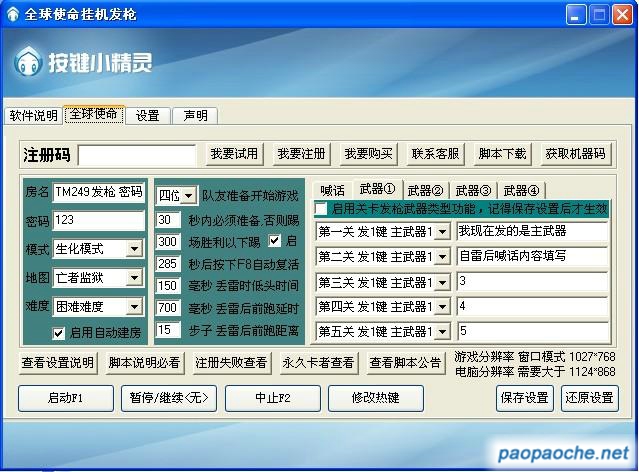This screenshot has width=639, height=472.
Task: Click the 修改热键 button
Action: pyautogui.click(x=376, y=398)
